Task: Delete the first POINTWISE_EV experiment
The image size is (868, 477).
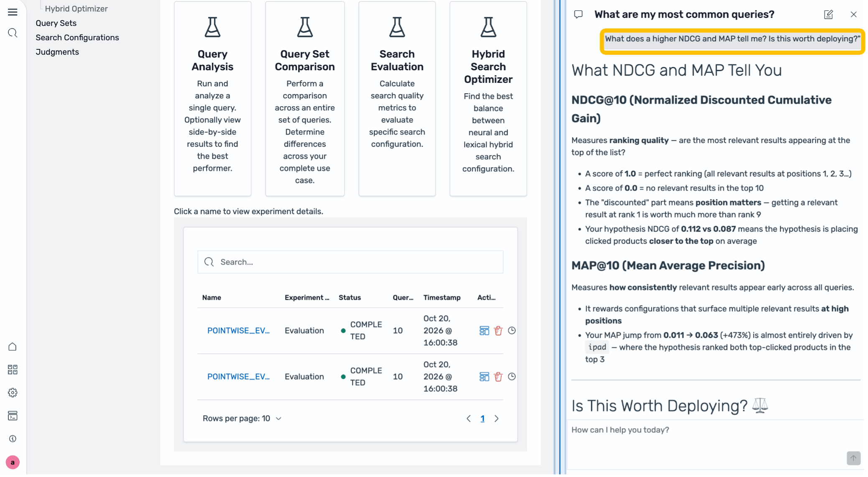Action: [498, 331]
